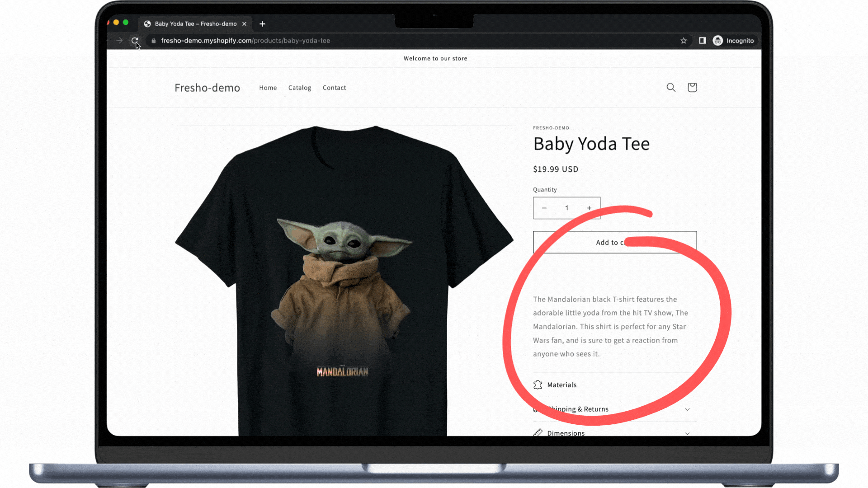Expand the Shipping & Returns chevron
Viewport: 868px width, 488px height.
click(687, 409)
